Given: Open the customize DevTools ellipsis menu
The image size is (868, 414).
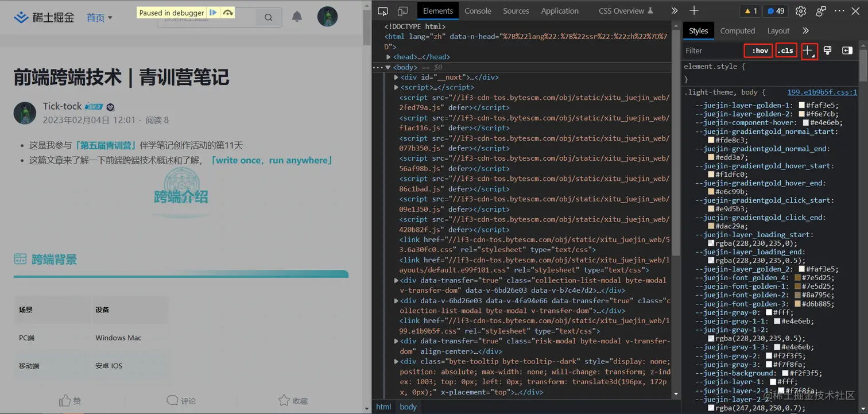Looking at the screenshot, I should pos(840,11).
